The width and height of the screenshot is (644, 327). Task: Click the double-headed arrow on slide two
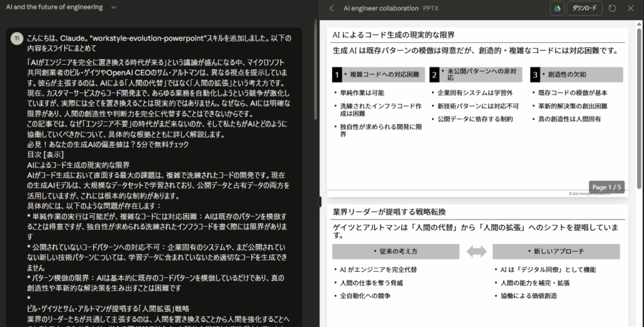coord(476,252)
